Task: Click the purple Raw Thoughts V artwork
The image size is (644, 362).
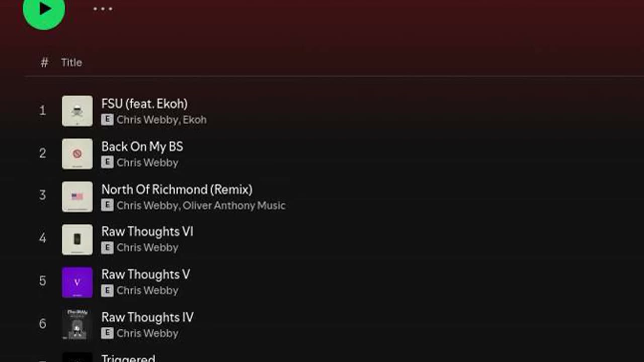Action: pyautogui.click(x=77, y=282)
